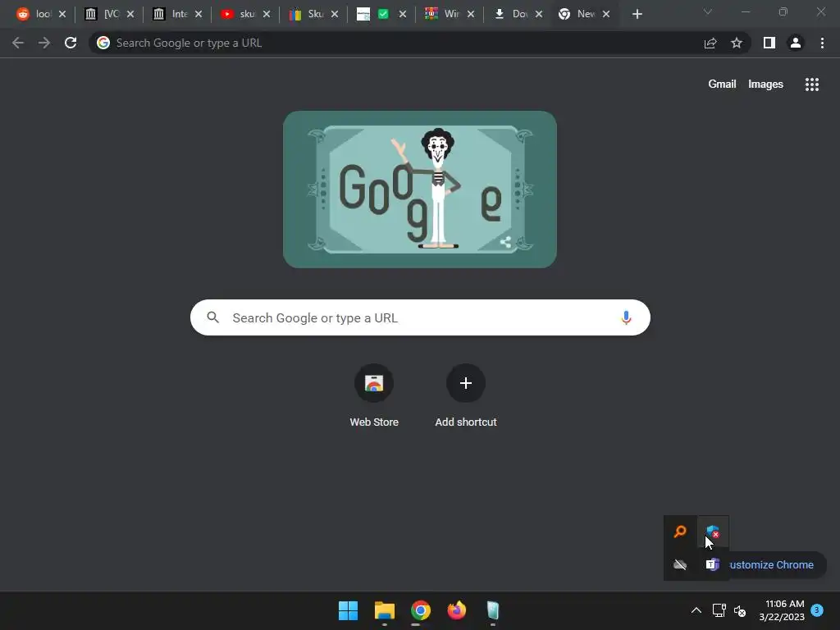Open the Google apps grid
The width and height of the screenshot is (840, 630).
click(811, 84)
